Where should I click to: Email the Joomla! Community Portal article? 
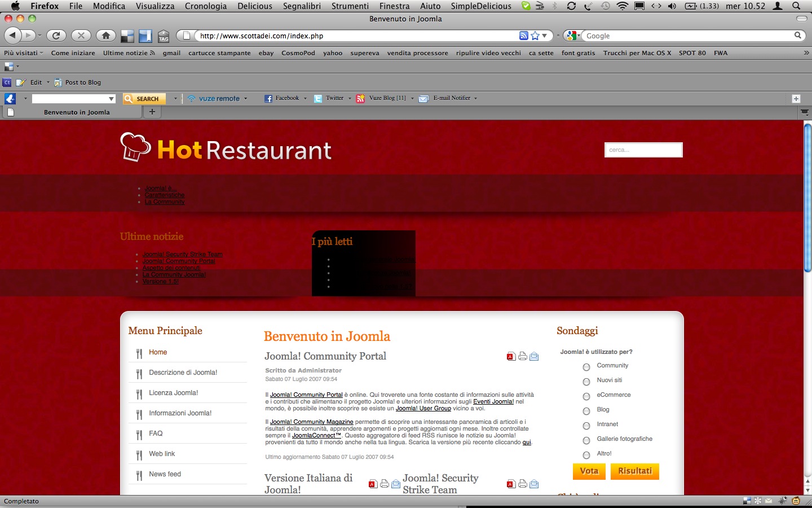click(534, 356)
